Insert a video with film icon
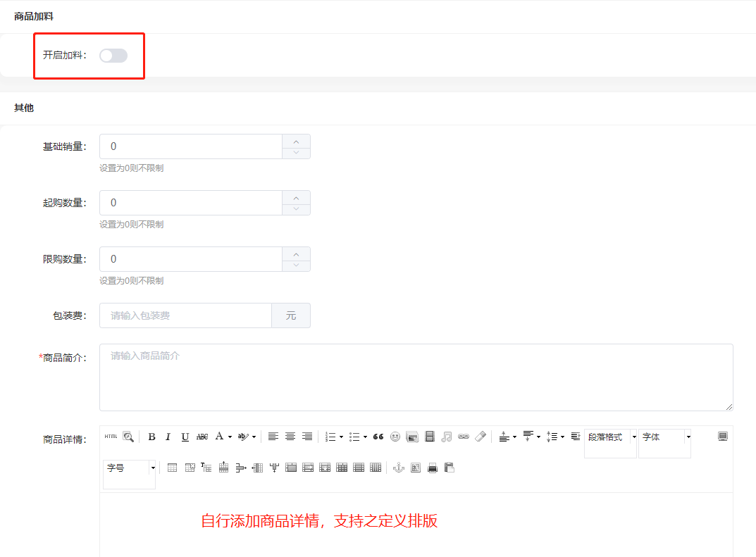Image resolution: width=756 pixels, height=557 pixels. 430,437
